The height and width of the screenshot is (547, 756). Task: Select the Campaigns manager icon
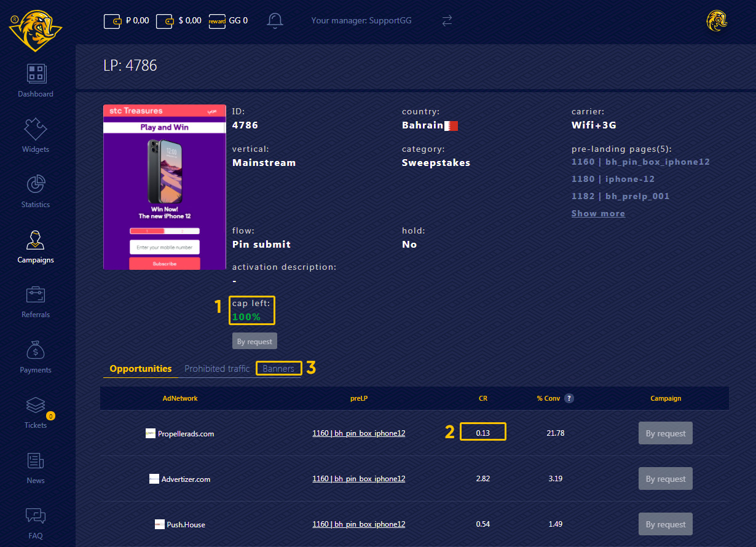(36, 240)
